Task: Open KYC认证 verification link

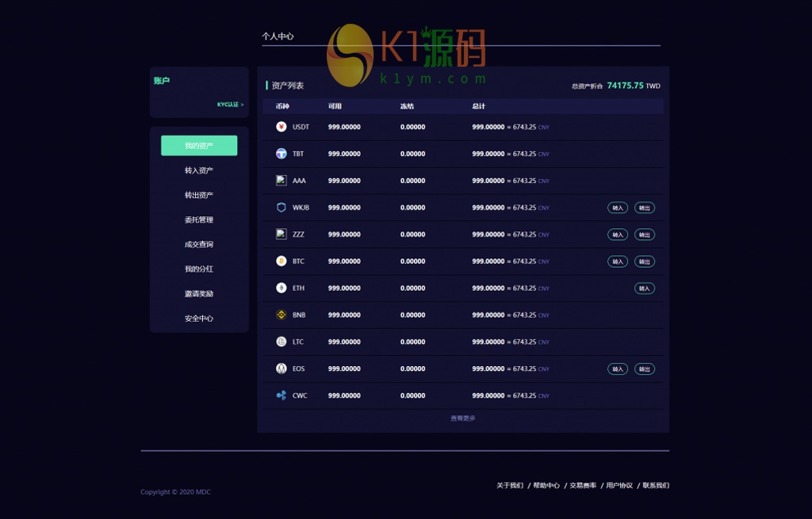Action: point(230,105)
